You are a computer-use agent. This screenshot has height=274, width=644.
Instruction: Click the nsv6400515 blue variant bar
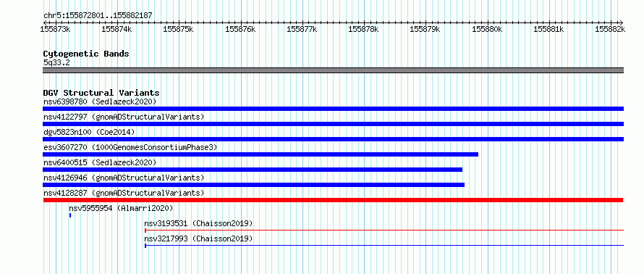coord(253,170)
